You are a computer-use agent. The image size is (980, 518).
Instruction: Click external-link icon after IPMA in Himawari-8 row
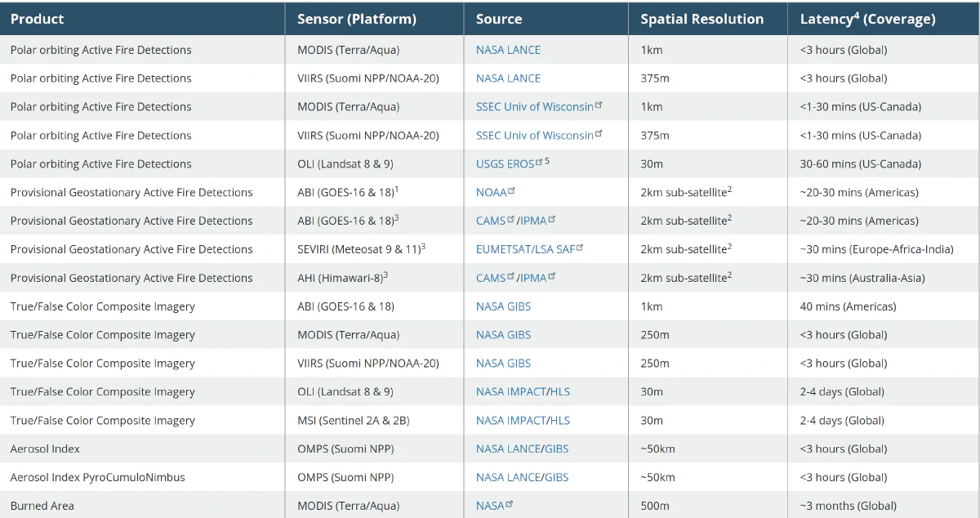552,276
